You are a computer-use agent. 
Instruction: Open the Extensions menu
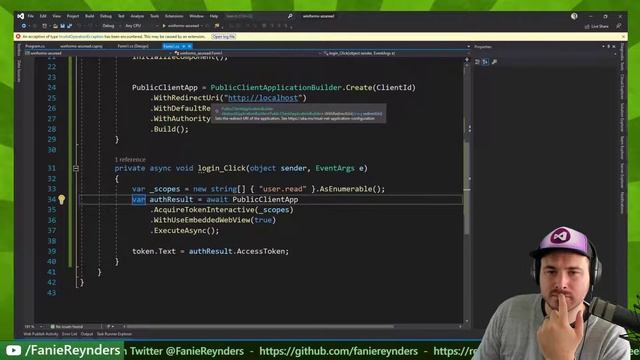pyautogui.click(x=174, y=16)
